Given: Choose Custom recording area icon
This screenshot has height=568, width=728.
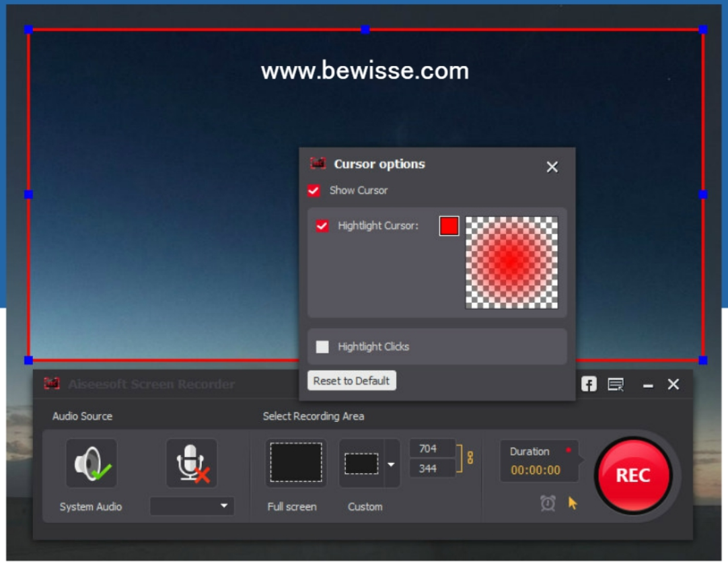Looking at the screenshot, I should pos(361,463).
